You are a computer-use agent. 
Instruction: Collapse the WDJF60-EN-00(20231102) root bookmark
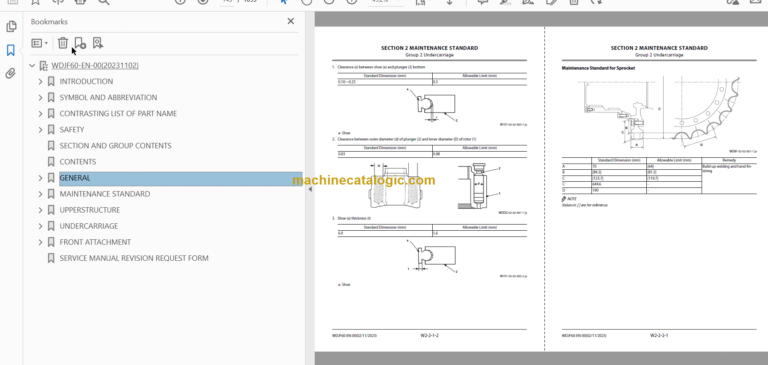32,66
